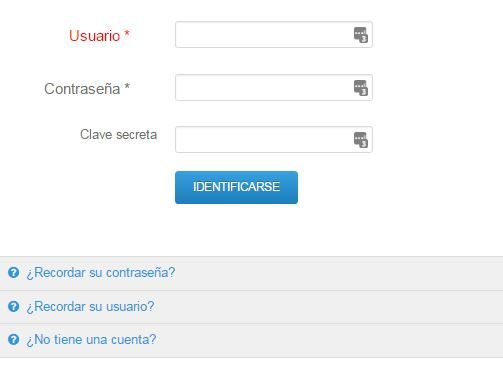Click the password manager icon in Contraseña field
This screenshot has width=503, height=391.
point(361,88)
